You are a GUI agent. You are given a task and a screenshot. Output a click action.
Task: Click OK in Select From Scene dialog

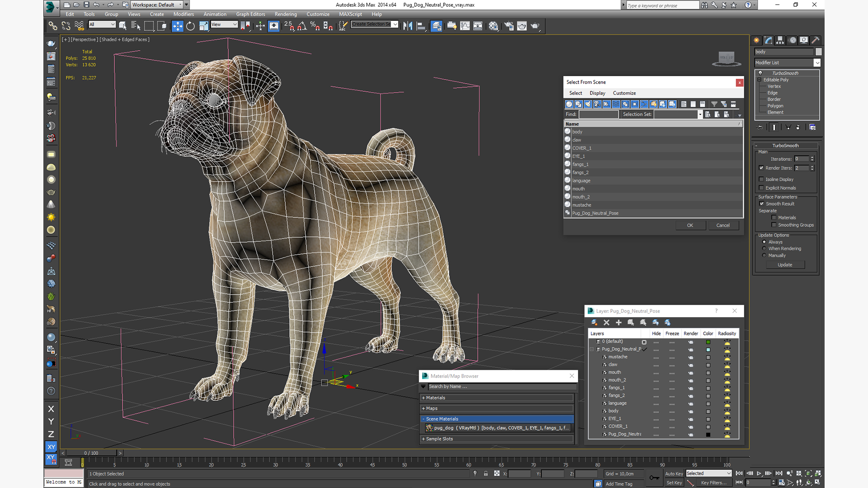(x=690, y=225)
